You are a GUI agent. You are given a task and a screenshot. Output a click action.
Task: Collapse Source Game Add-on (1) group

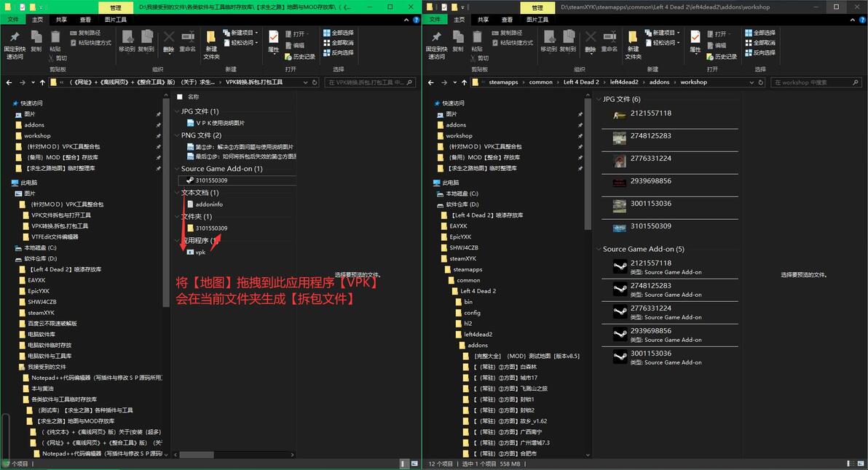pos(177,169)
